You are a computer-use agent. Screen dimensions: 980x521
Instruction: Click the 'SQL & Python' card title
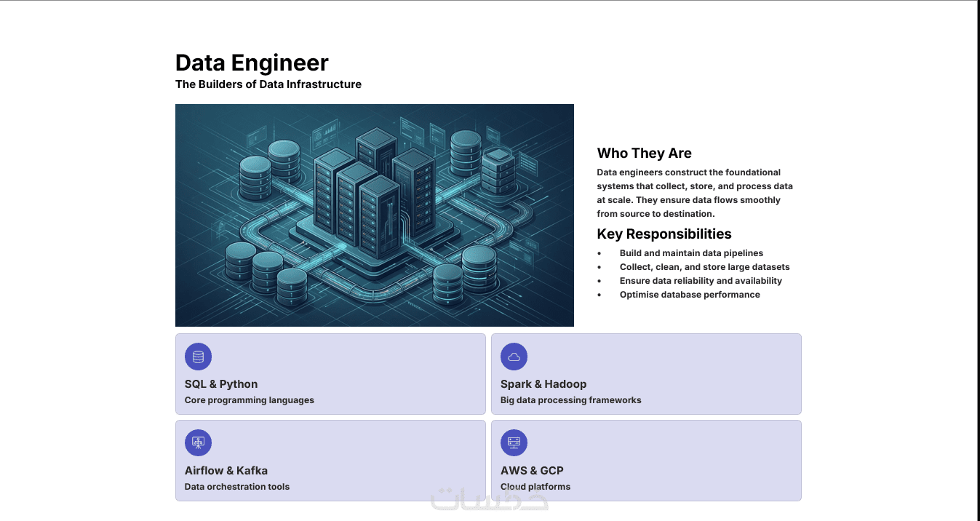221,384
